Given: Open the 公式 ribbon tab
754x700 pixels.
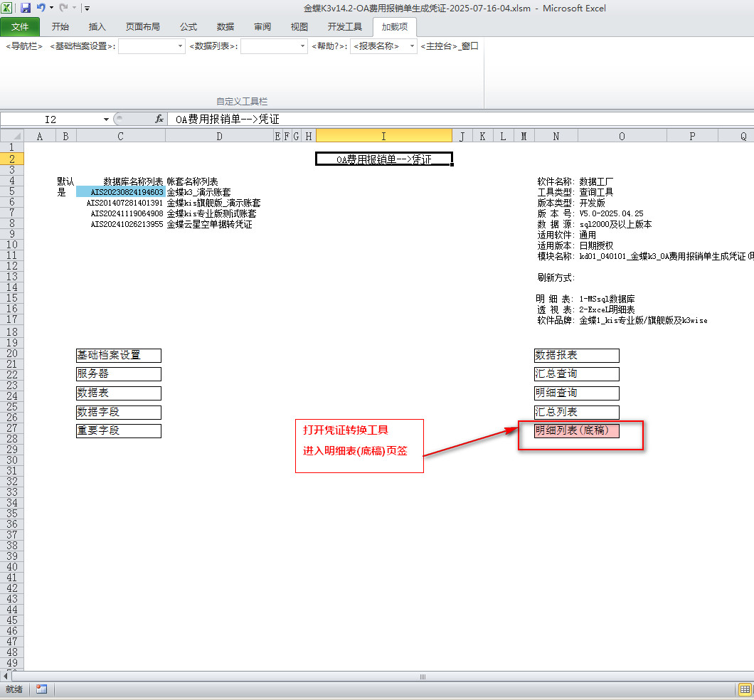Looking at the screenshot, I should 188,27.
